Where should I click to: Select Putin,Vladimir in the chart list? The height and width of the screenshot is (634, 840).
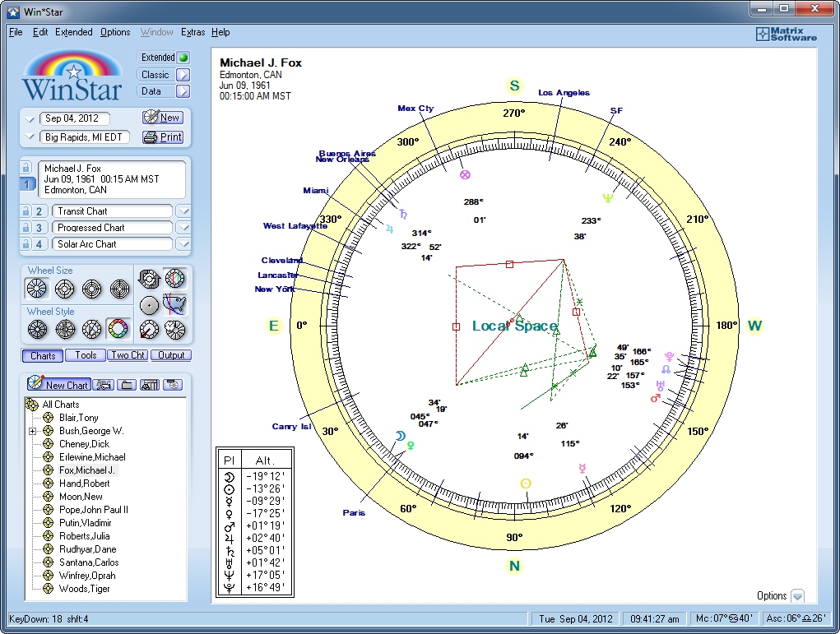pyautogui.click(x=86, y=523)
